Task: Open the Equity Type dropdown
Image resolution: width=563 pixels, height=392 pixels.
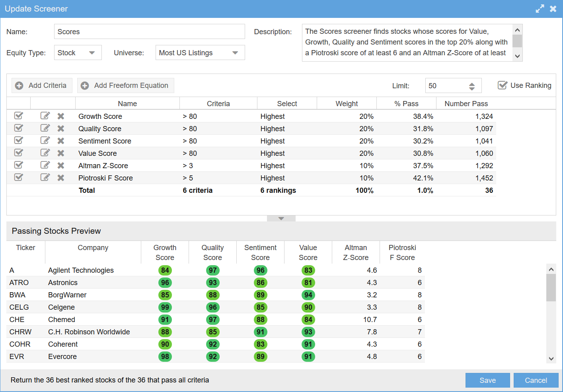Action: click(x=78, y=52)
